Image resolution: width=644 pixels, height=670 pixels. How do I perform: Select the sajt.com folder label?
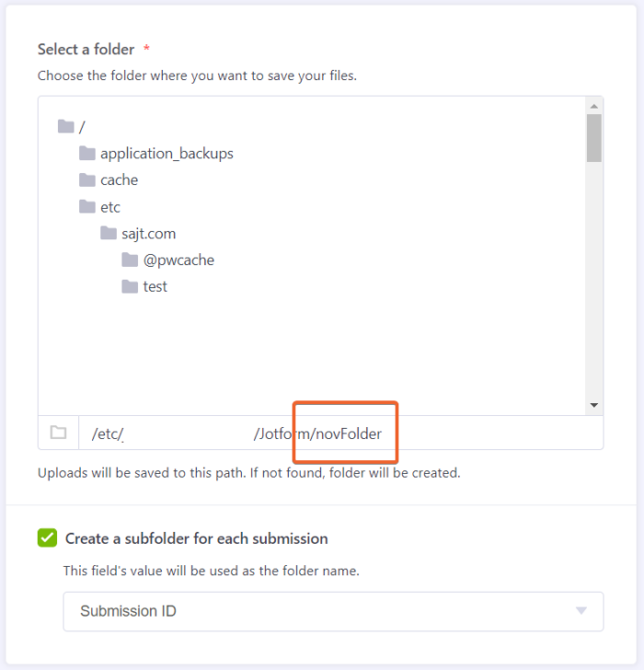coord(148,233)
